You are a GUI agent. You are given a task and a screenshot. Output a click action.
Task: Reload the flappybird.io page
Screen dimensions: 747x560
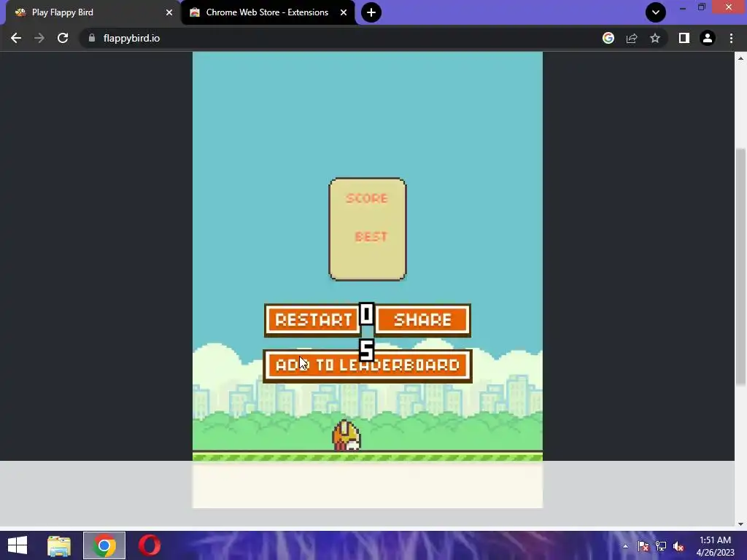63,38
